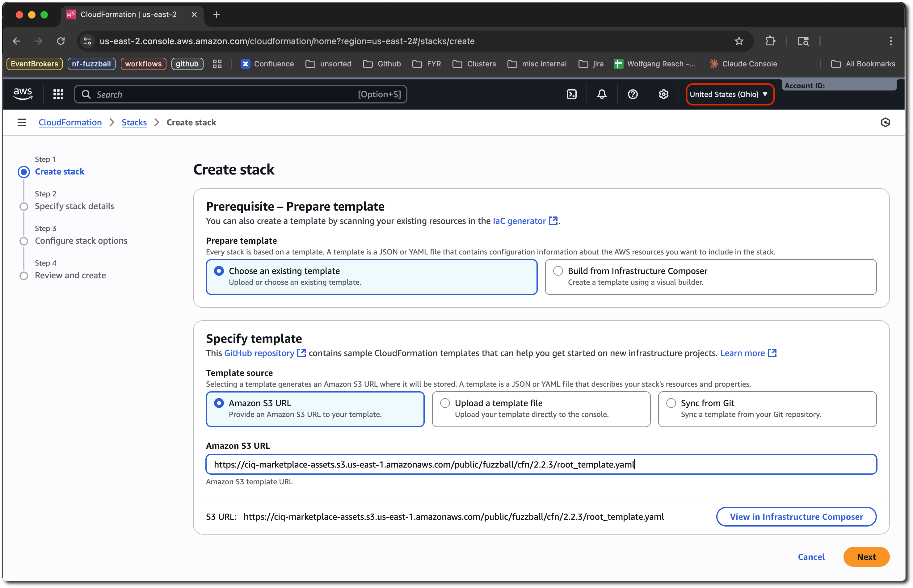913x588 pixels.
Task: Switch to the EventBrokers tab group
Action: (x=34, y=64)
